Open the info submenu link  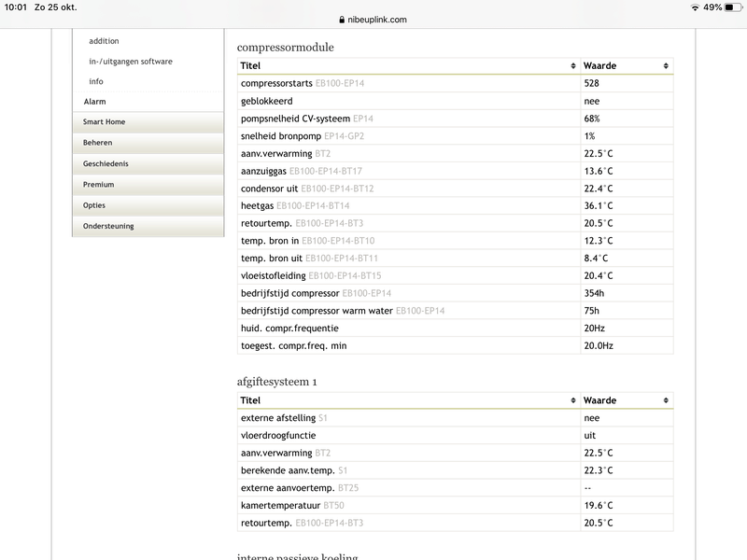tap(96, 82)
